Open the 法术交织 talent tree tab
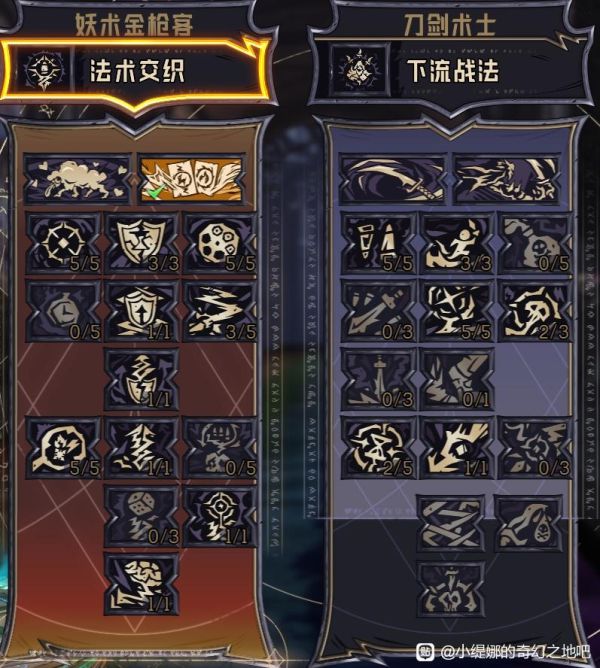Viewport: 600px width, 668px height. (136, 70)
